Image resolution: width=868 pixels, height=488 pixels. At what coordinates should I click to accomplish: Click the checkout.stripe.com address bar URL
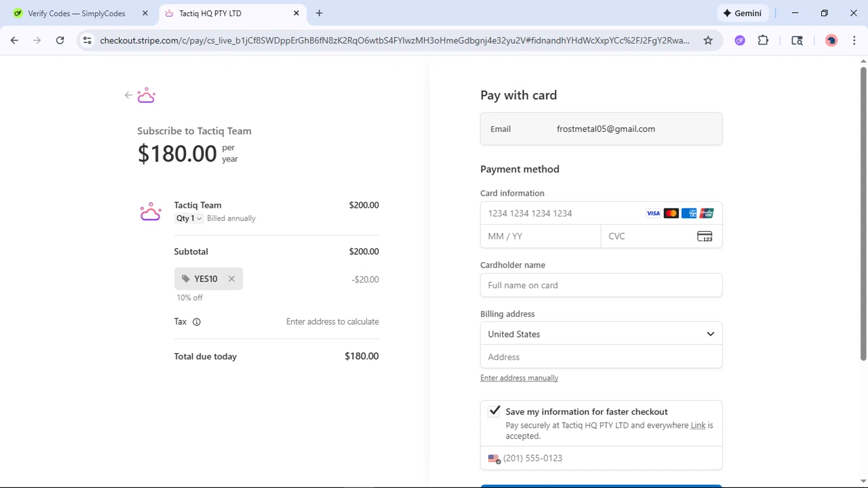point(395,41)
